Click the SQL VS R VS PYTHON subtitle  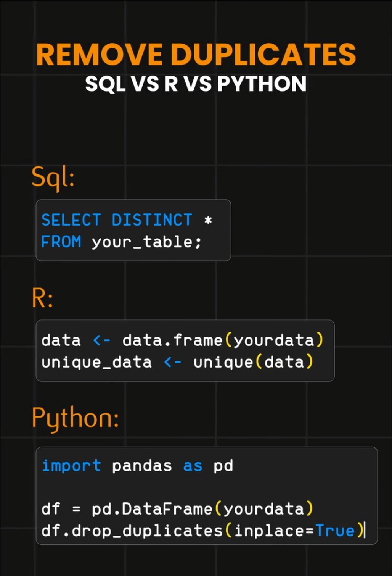tap(196, 84)
